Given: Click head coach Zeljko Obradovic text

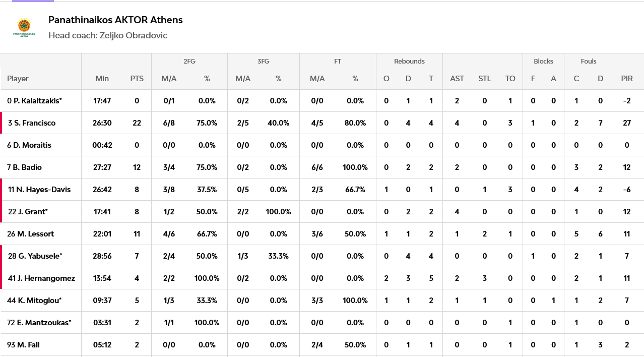Looking at the screenshot, I should [108, 35].
